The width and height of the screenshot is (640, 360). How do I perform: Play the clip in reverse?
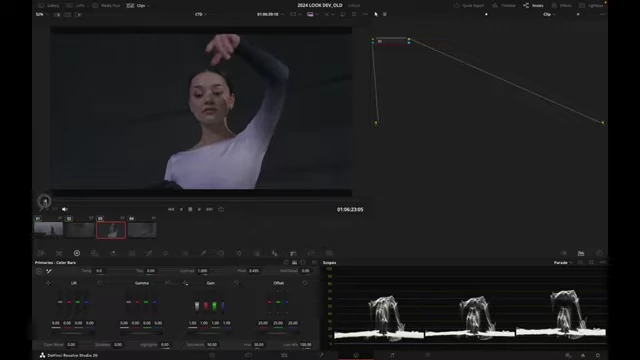(x=181, y=209)
